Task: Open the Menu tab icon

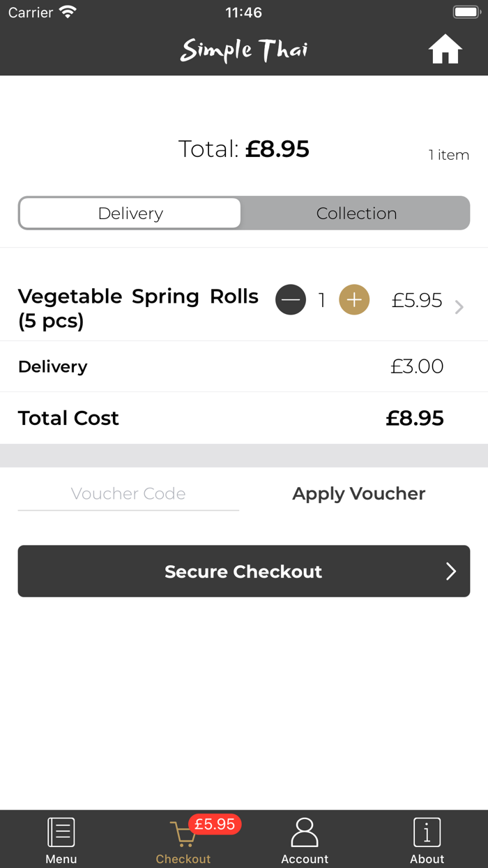Action: (x=61, y=830)
